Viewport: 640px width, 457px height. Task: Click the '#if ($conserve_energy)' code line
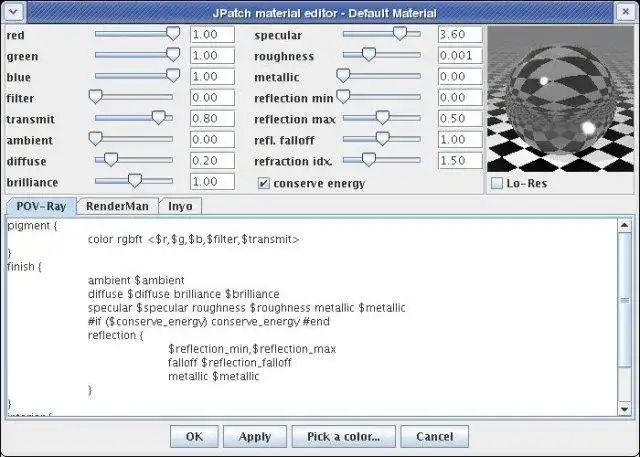point(209,322)
